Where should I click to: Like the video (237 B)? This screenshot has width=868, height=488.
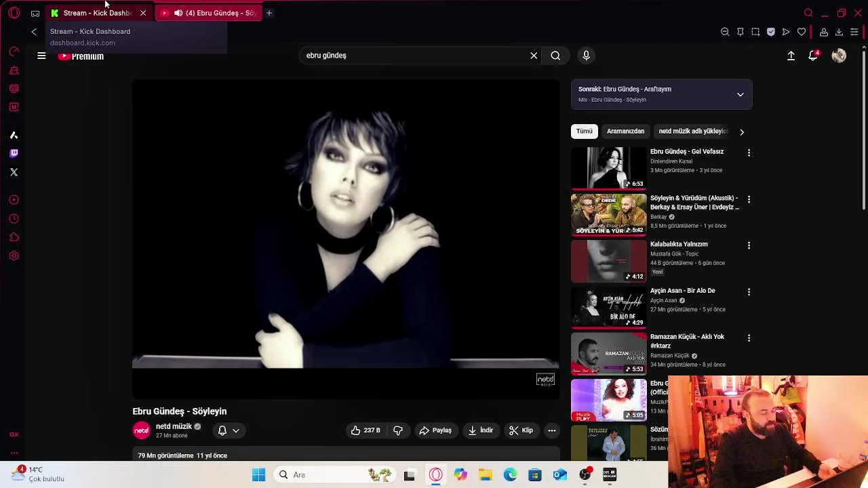(x=366, y=430)
